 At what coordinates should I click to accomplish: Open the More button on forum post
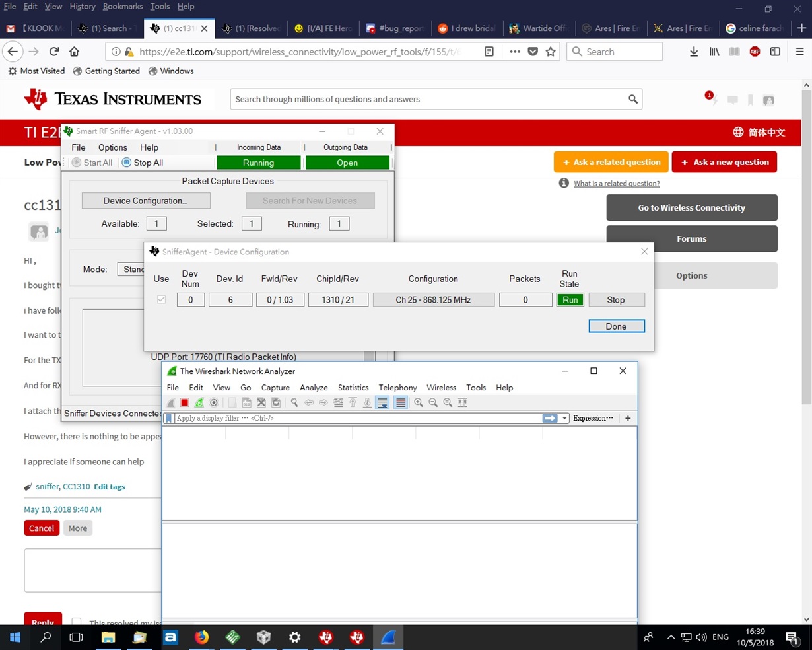[78, 528]
